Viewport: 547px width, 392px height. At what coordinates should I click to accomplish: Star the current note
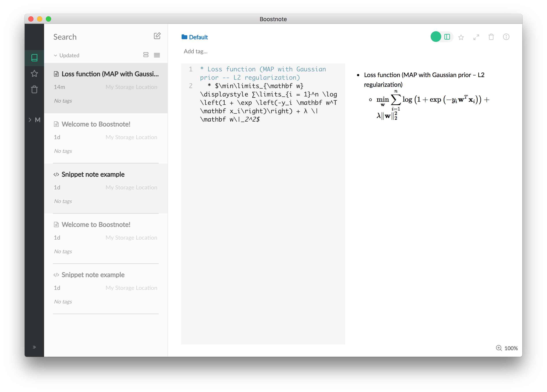coord(461,37)
